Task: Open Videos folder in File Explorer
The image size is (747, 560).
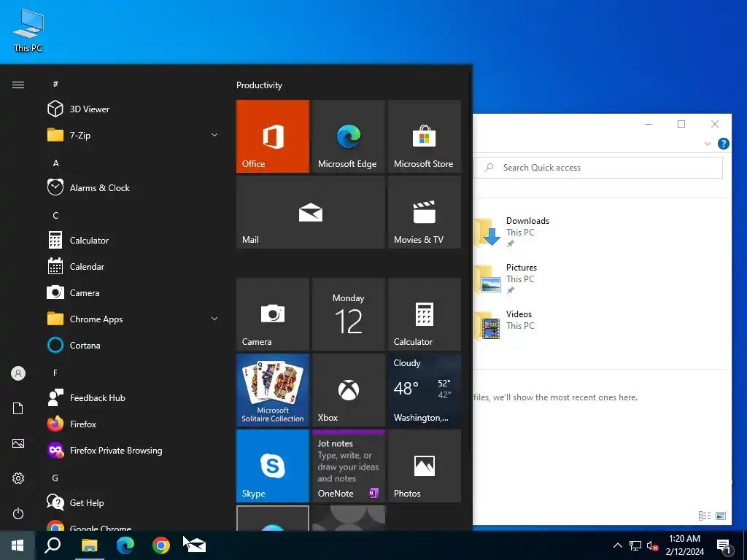Action: pyautogui.click(x=505, y=325)
